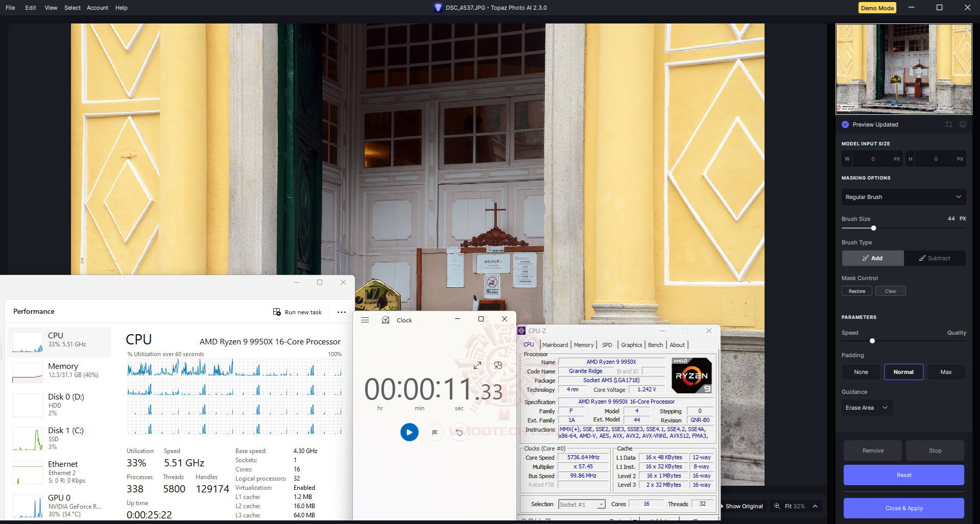Switch to the Graphics tab in CPU-Z
Viewport: 980px width, 524px height.
tap(632, 345)
